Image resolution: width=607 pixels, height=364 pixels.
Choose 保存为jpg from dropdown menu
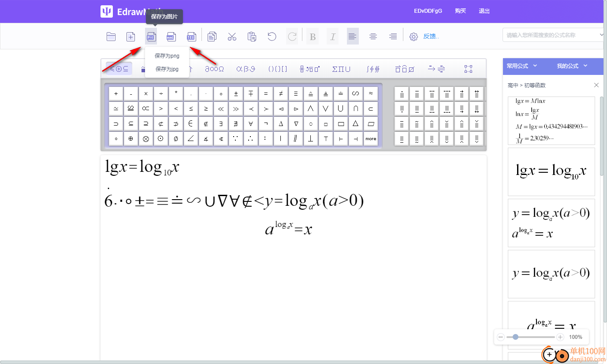167,69
